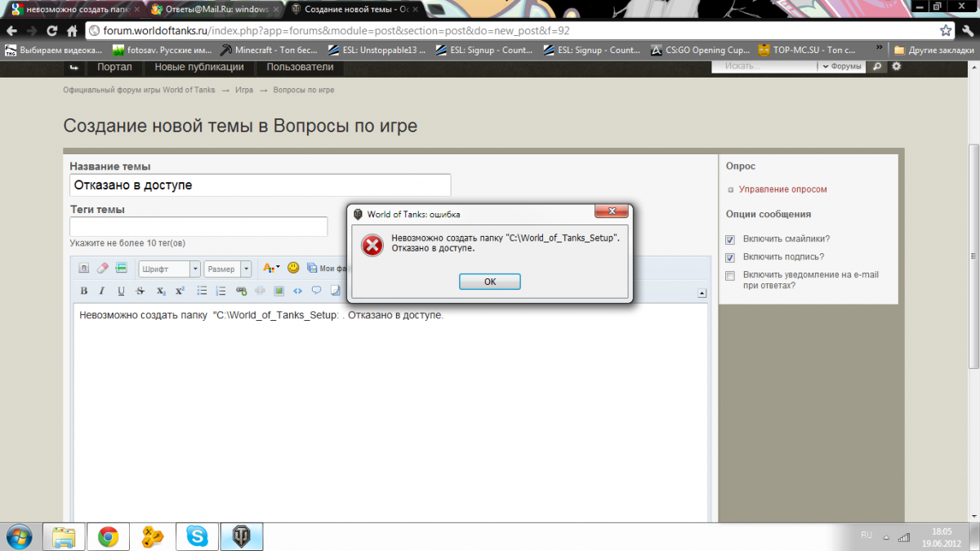Open the My files attachment icon
Screen dimensions: 980x551
(x=314, y=268)
